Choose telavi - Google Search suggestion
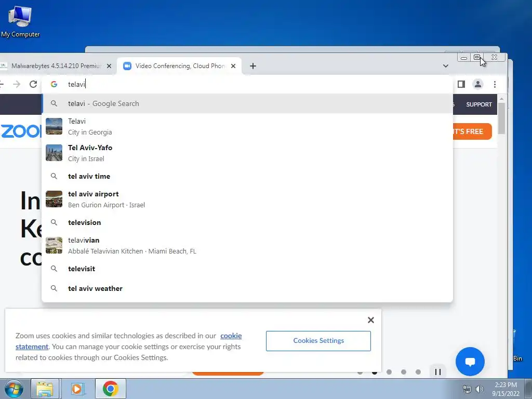Image resolution: width=532 pixels, height=399 pixels. point(247,103)
